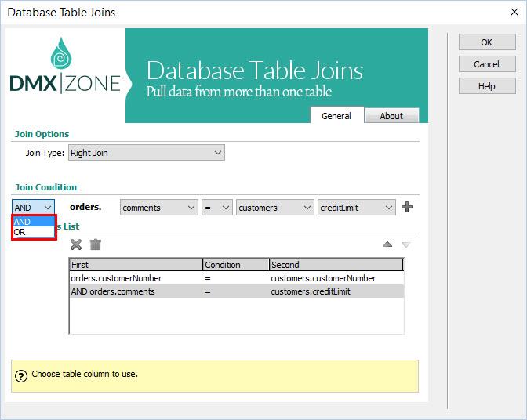Click the Condition column header

(x=236, y=265)
